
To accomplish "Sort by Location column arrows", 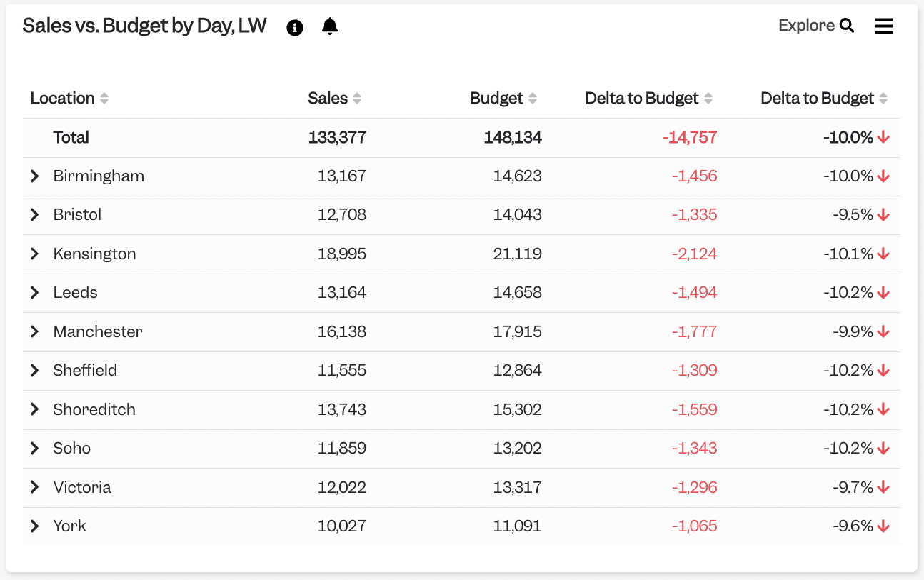I will click(104, 99).
